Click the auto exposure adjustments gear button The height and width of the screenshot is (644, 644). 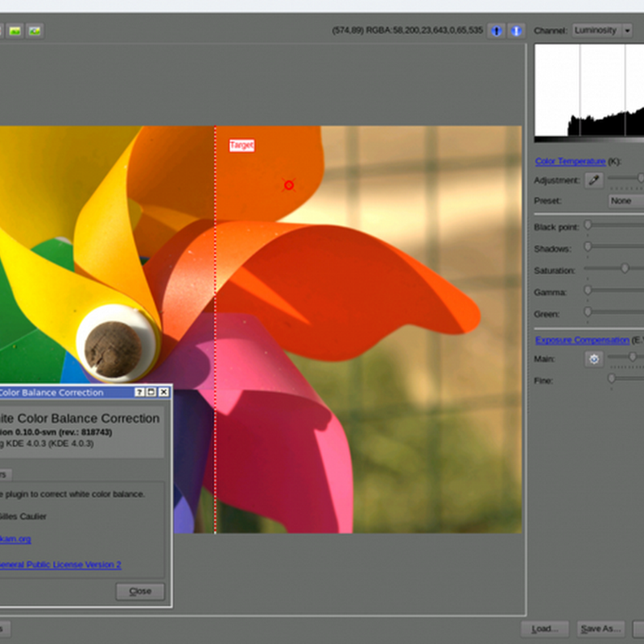pyautogui.click(x=594, y=359)
